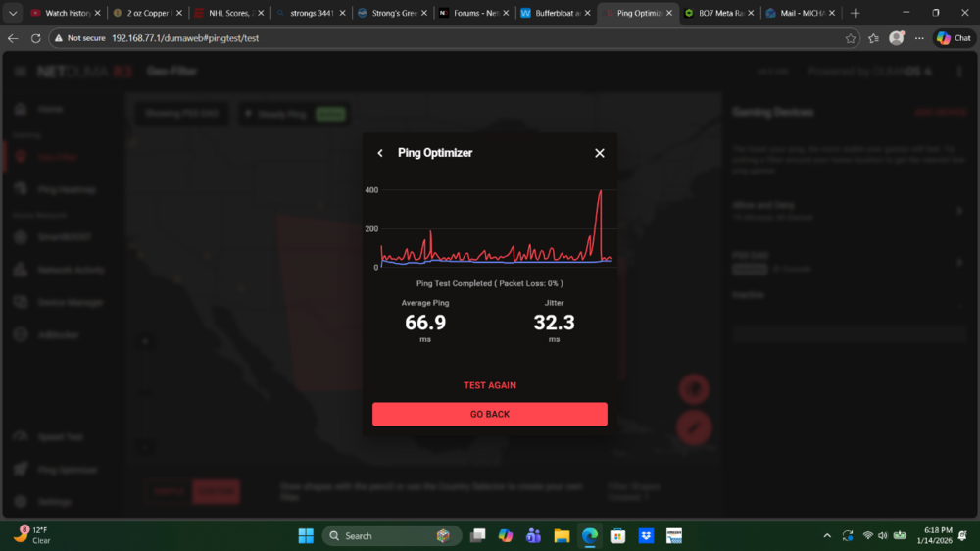Switch to the NHL Scores tab
980x551 pixels.
227,14
